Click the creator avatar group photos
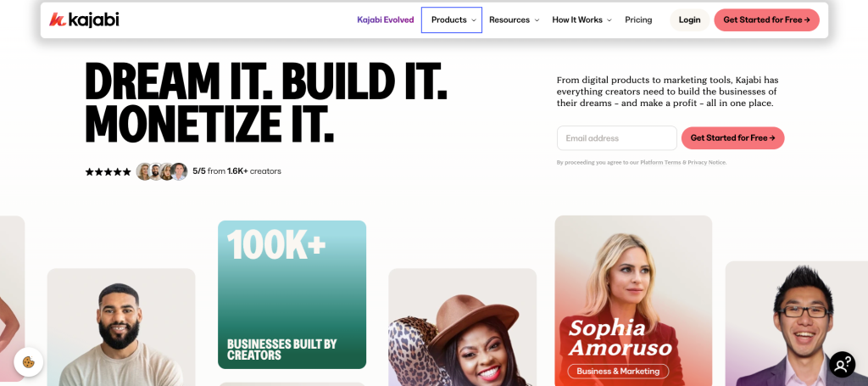 pyautogui.click(x=162, y=171)
